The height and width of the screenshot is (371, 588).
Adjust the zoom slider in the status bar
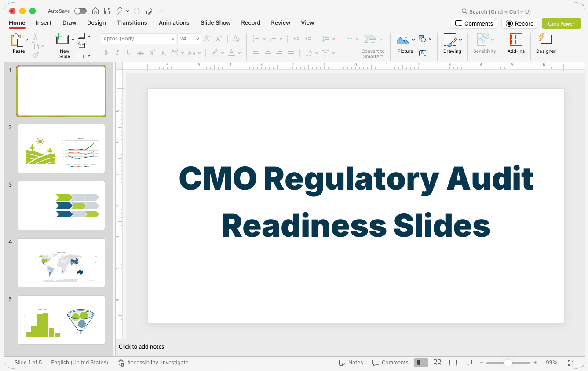(508, 363)
